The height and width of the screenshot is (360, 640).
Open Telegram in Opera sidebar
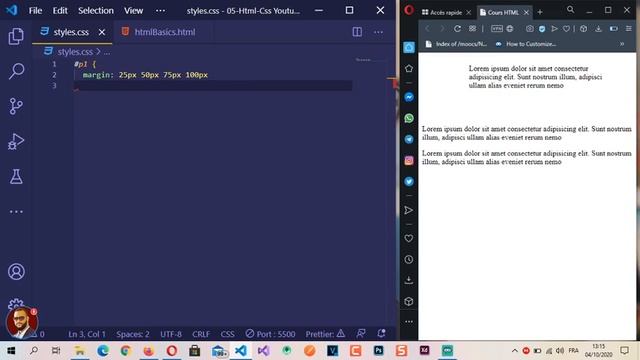(x=409, y=139)
